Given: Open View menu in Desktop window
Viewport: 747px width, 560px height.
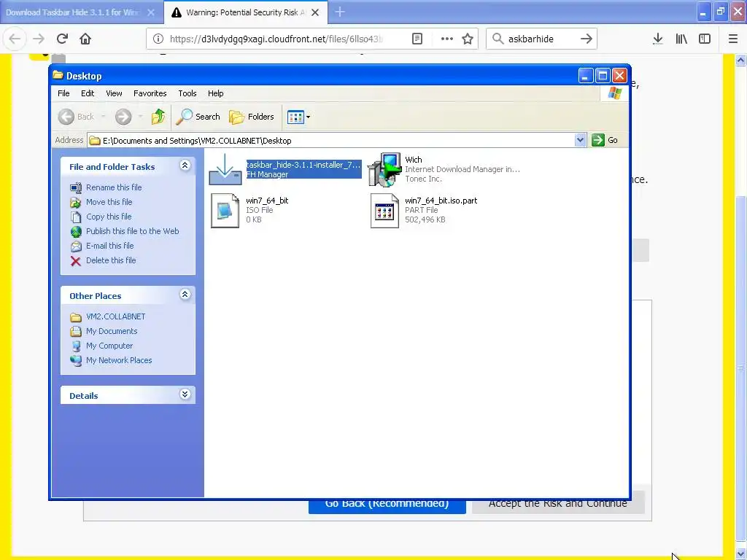Looking at the screenshot, I should 114,93.
